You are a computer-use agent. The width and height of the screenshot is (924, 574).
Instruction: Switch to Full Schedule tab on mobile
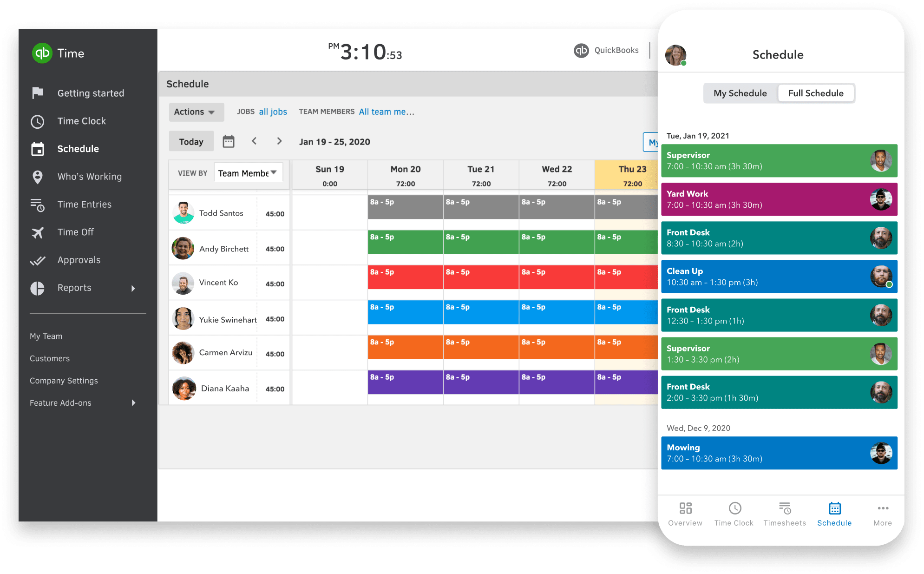814,92
